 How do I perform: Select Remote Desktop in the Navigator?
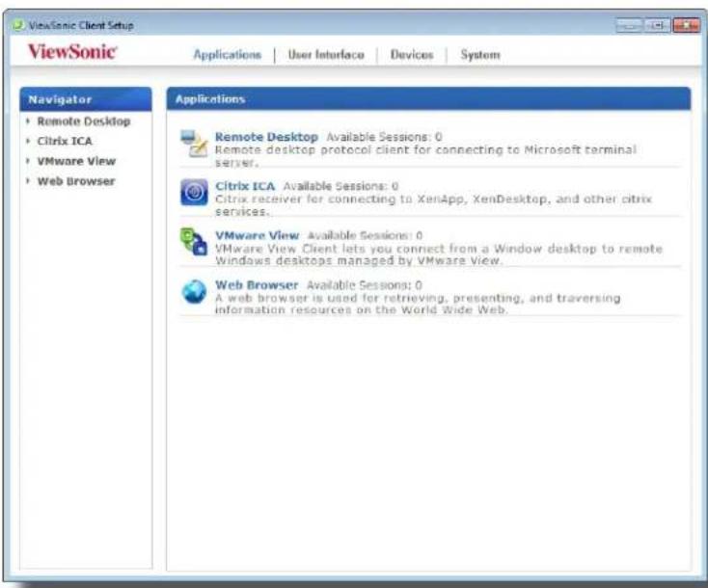point(84,121)
